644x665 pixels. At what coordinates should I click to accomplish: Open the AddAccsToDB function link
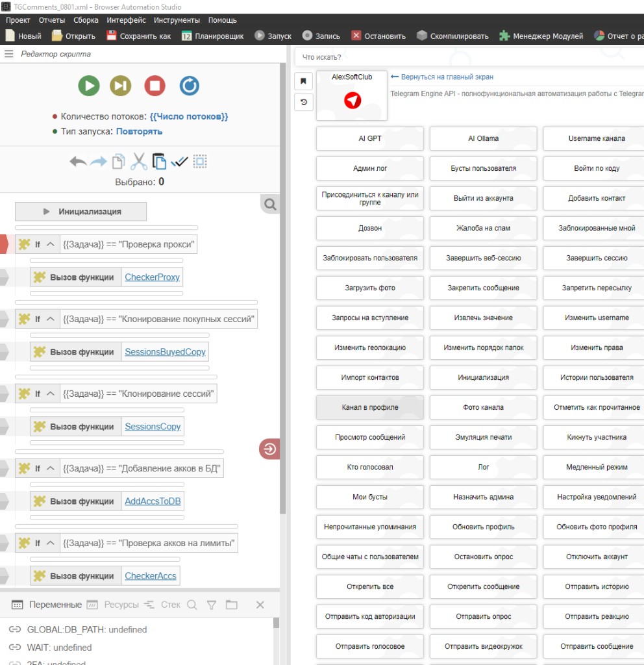[153, 501]
